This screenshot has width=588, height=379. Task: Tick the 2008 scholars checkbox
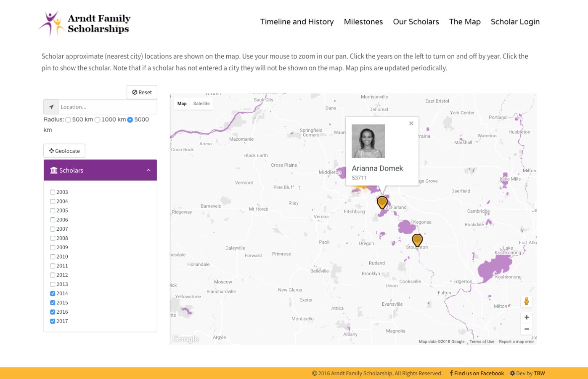click(53, 238)
